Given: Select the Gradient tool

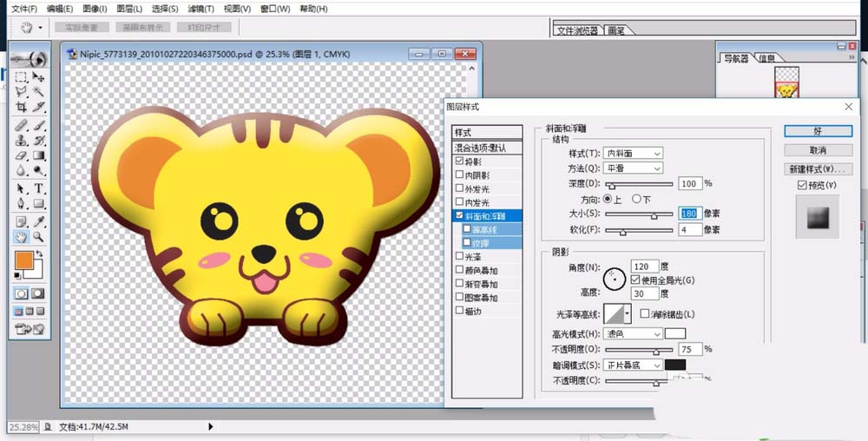Looking at the screenshot, I should pos(38,155).
